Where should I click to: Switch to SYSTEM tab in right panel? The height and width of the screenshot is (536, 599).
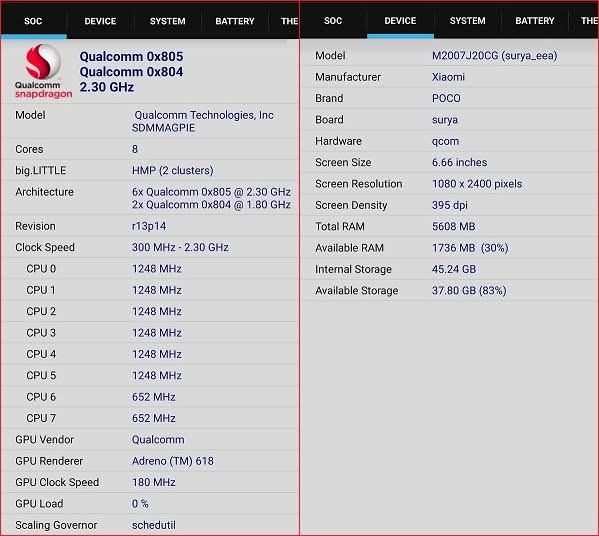[x=467, y=21]
